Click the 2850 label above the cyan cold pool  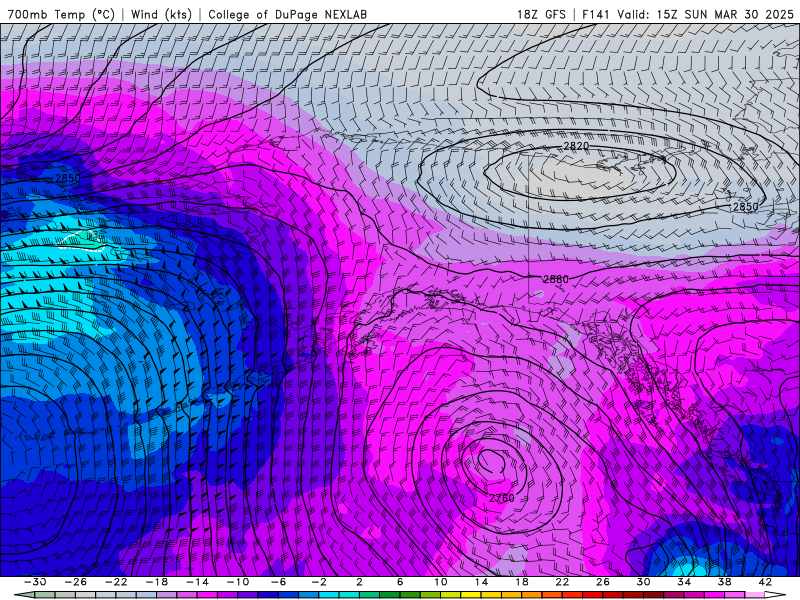coord(68,178)
